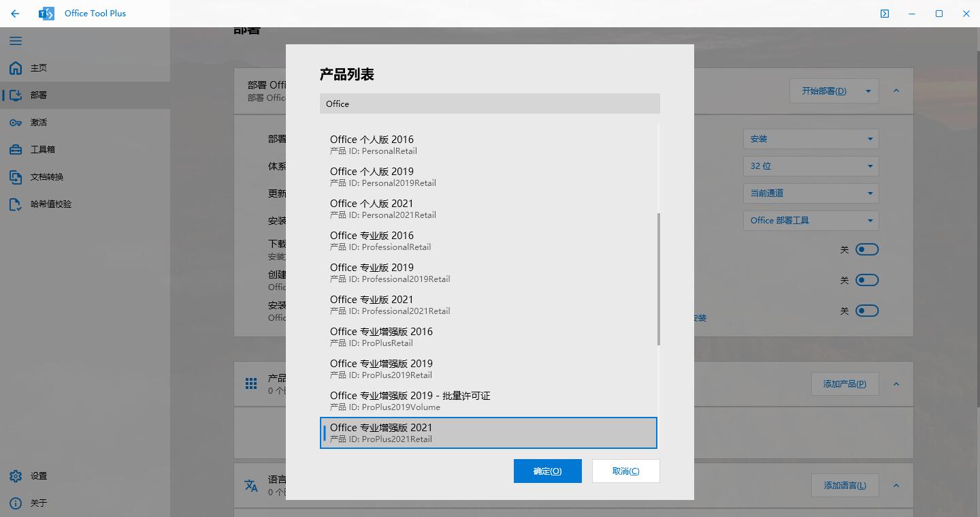Image resolution: width=980 pixels, height=517 pixels.
Task: Select Office 专业增强版 2019 批量许可证
Action: click(x=489, y=401)
